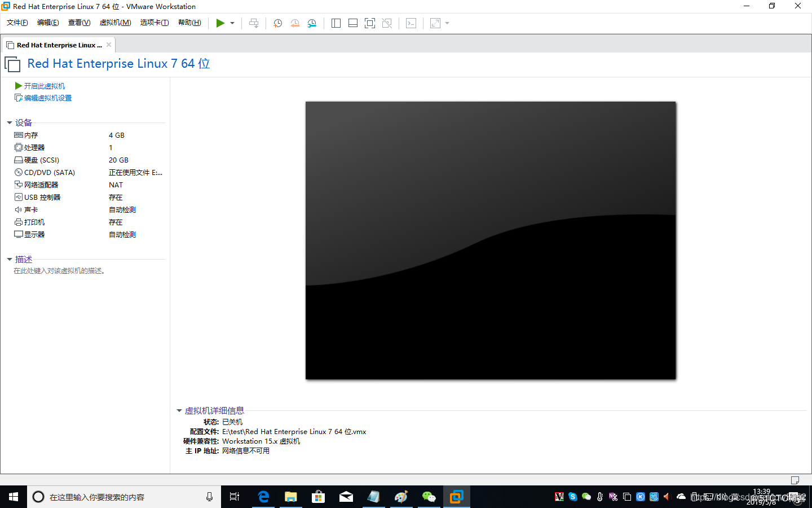Power on the VM with the green play icon
This screenshot has width=812, height=508.
pos(221,23)
